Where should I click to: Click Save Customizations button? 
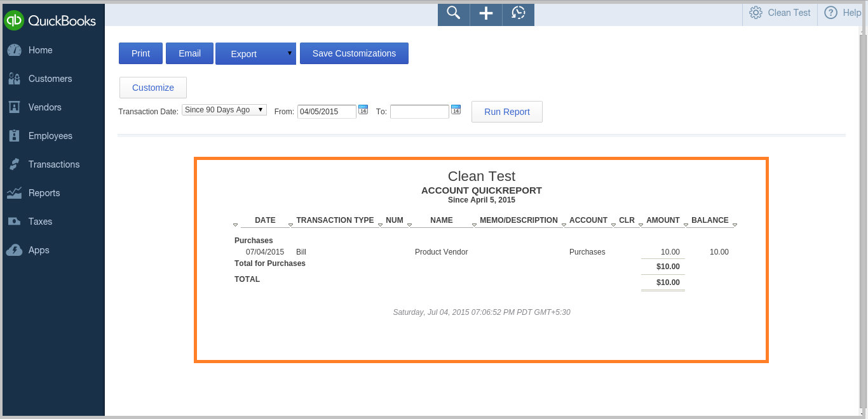point(354,53)
